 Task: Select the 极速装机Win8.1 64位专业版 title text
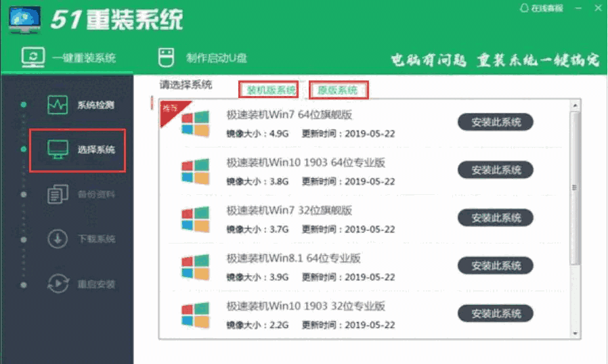(294, 258)
